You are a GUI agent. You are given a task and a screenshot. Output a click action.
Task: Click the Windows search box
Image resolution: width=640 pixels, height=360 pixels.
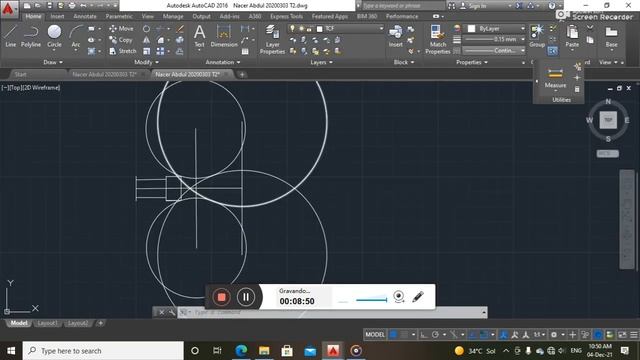pyautogui.click(x=103, y=351)
